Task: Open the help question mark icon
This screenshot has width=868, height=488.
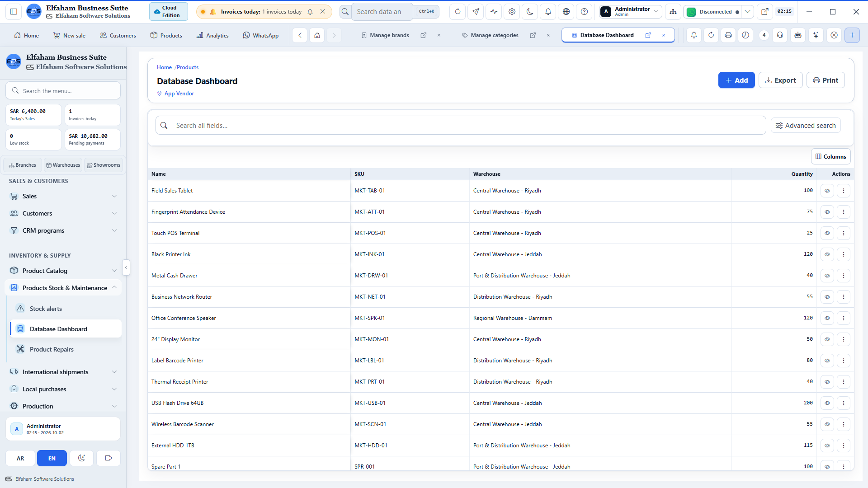Action: (x=584, y=12)
